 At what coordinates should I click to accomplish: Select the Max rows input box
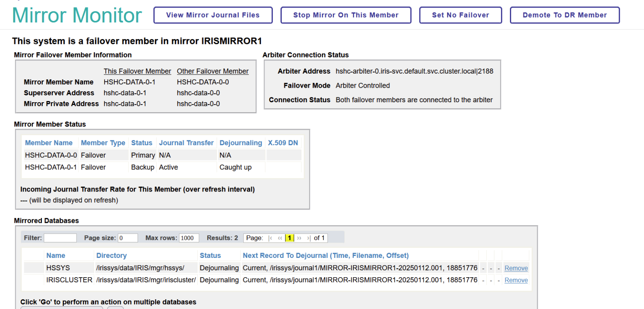coord(189,238)
